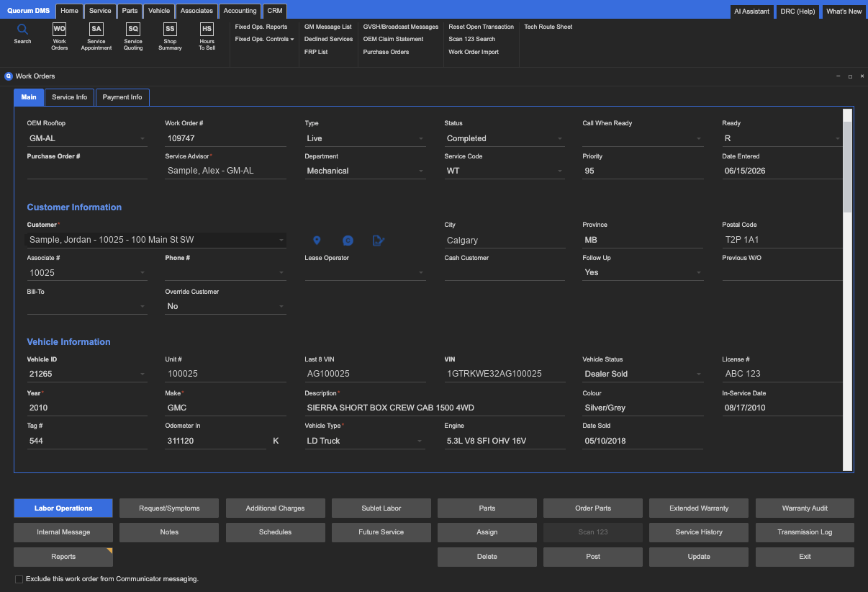Expand the Customer dropdown for Sample, Jordan
Viewport: 868px width, 592px height.
tap(281, 240)
